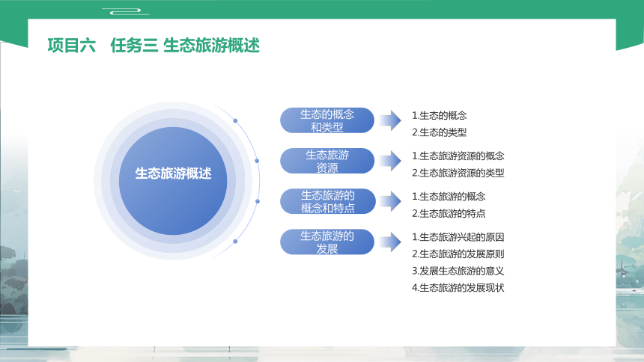Click the text 2.生态旅游资源的类型
This screenshot has height=362, width=644.
[x=458, y=173]
